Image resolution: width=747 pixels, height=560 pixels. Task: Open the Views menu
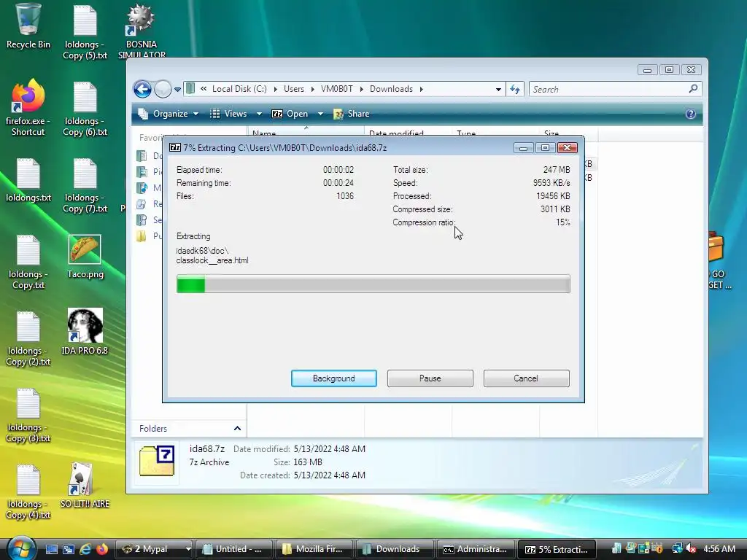231,114
